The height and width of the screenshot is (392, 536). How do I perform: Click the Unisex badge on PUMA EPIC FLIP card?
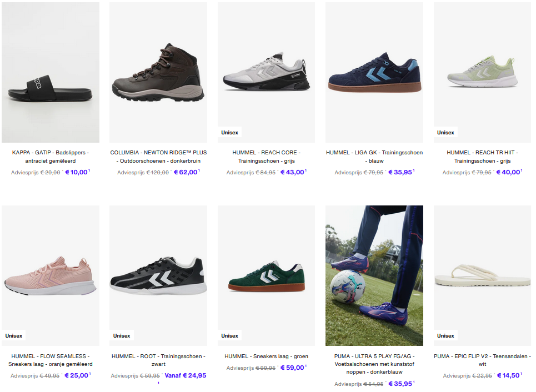click(x=445, y=335)
